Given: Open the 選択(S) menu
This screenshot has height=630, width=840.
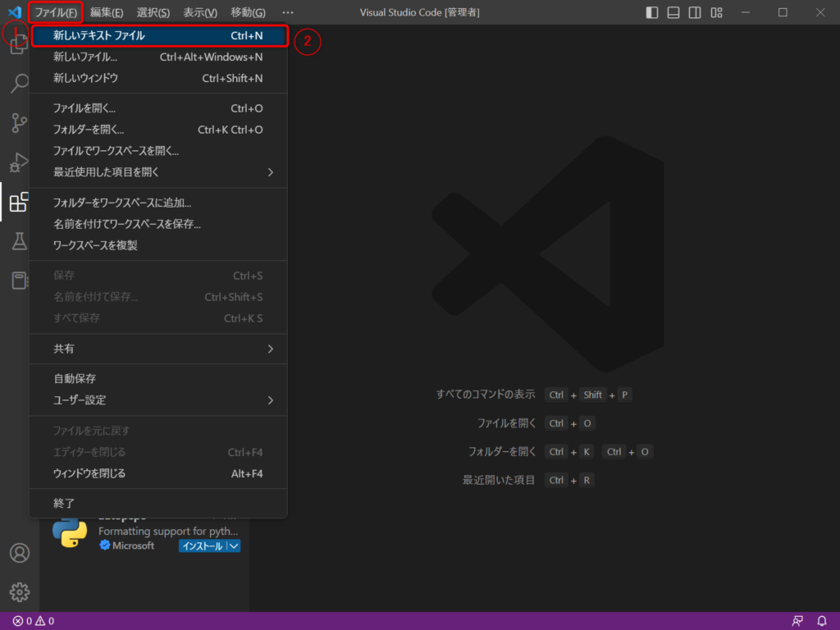Looking at the screenshot, I should pos(153,12).
